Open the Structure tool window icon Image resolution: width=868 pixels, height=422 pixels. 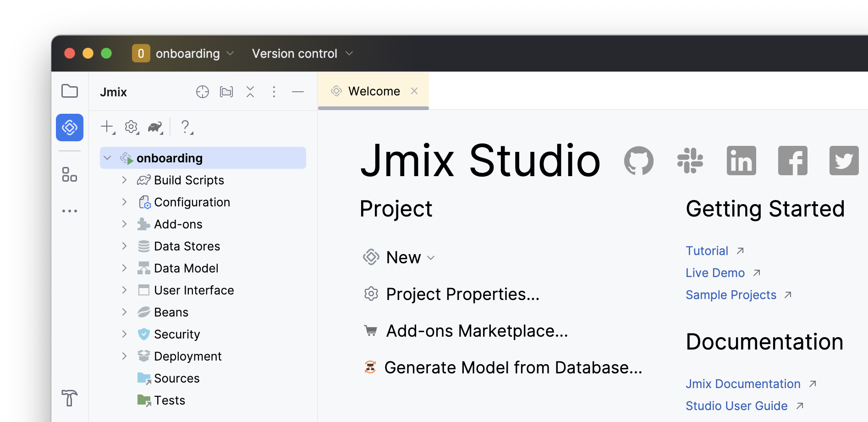70,174
